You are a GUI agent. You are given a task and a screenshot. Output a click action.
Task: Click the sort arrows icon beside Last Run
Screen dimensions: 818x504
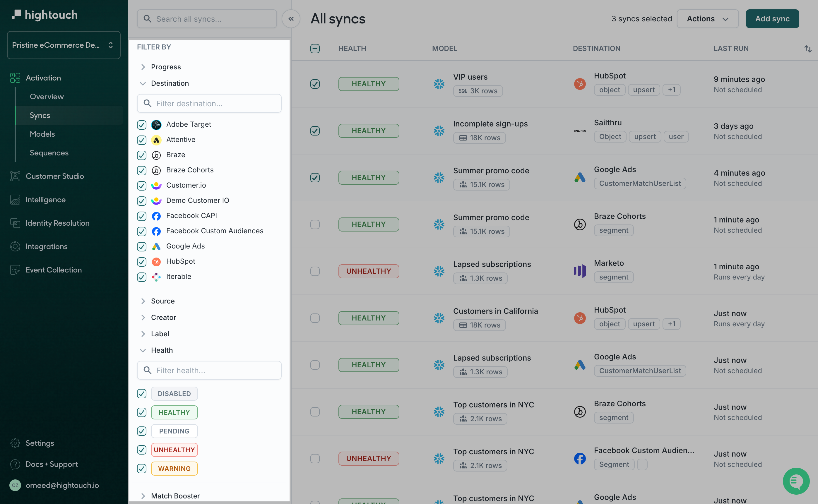pyautogui.click(x=807, y=49)
